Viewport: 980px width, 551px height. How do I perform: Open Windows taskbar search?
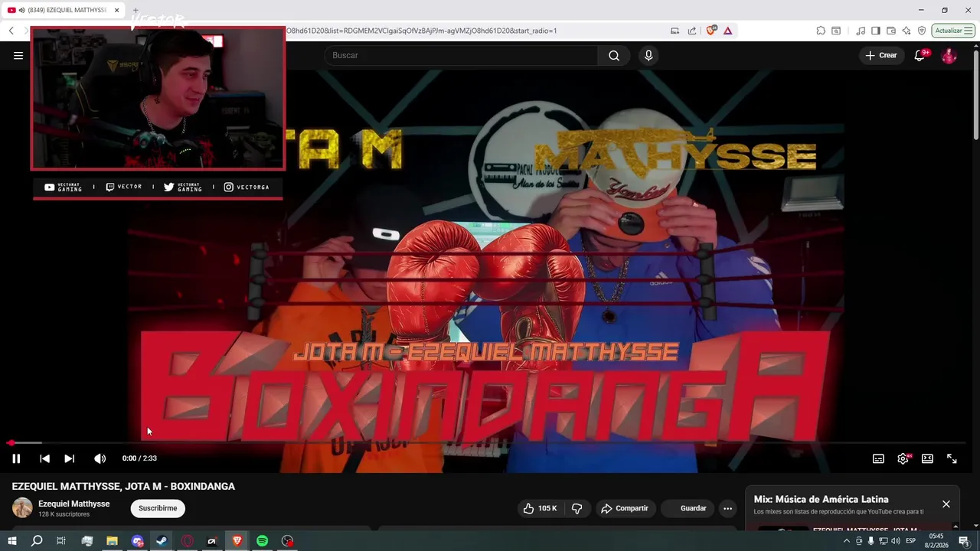(x=37, y=541)
